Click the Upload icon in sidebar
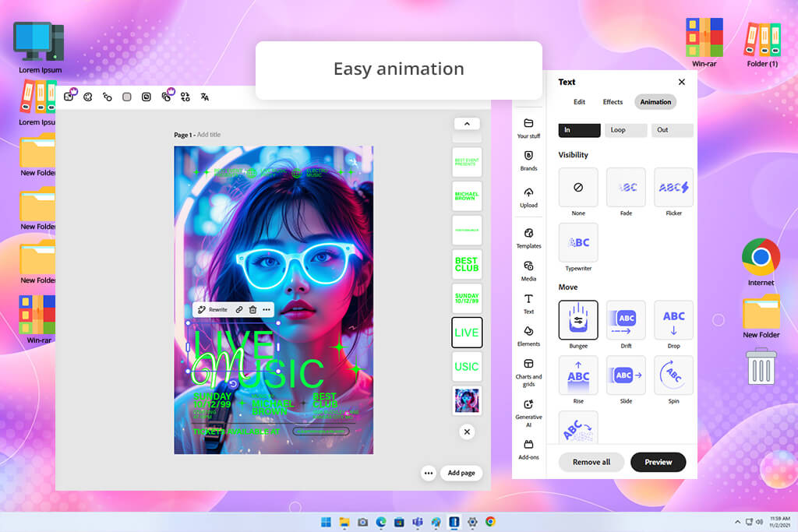Image resolution: width=798 pixels, height=532 pixels. [528, 196]
